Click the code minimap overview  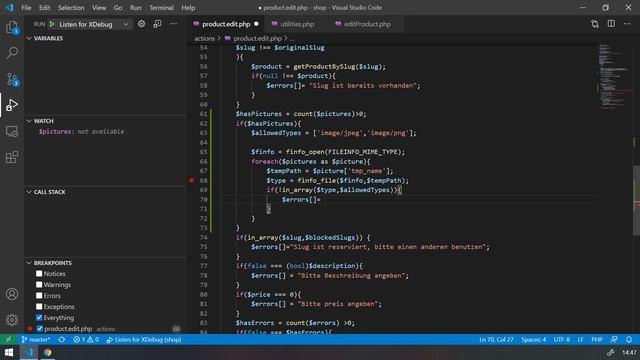[614, 76]
